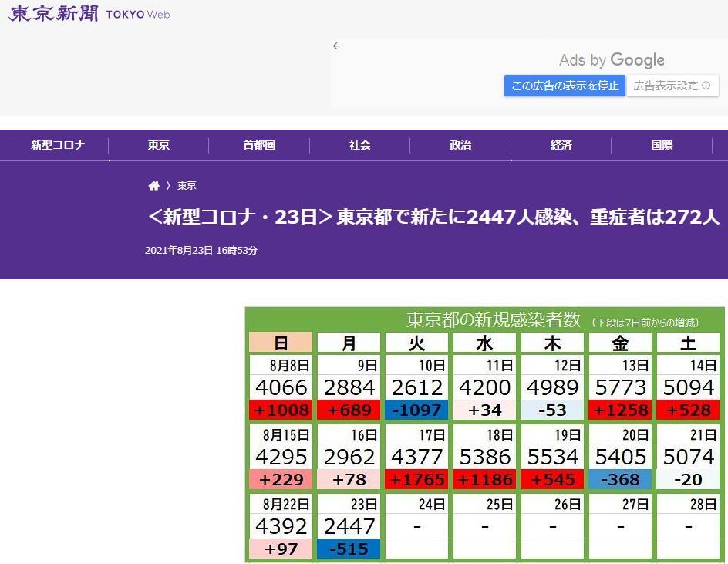
Task: Click the red +689 cell
Action: (x=349, y=410)
